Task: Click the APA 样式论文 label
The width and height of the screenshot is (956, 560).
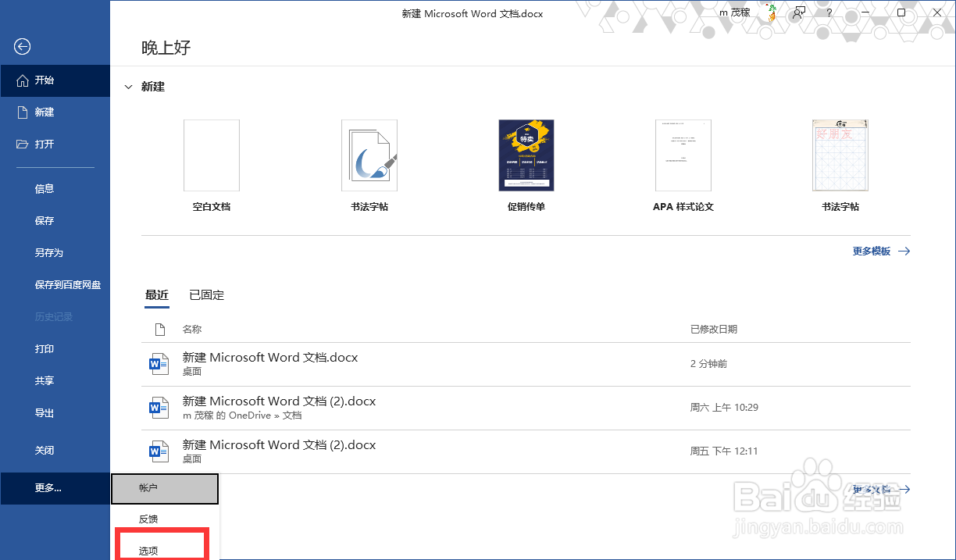Action: point(683,207)
